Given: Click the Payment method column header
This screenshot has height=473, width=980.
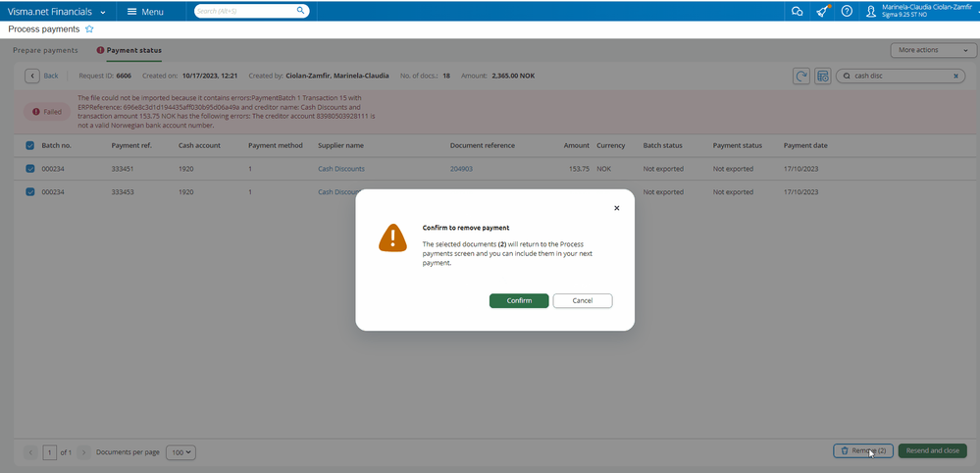Looking at the screenshot, I should pyautogui.click(x=275, y=145).
